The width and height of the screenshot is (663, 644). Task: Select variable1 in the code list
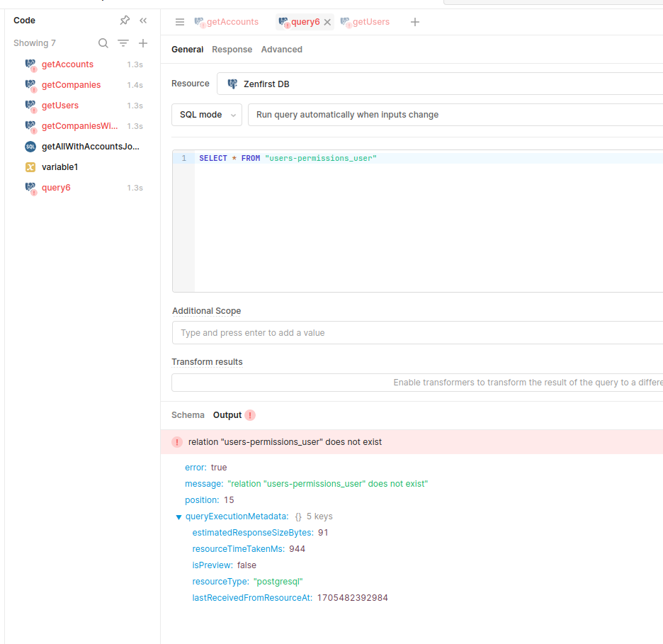(59, 167)
